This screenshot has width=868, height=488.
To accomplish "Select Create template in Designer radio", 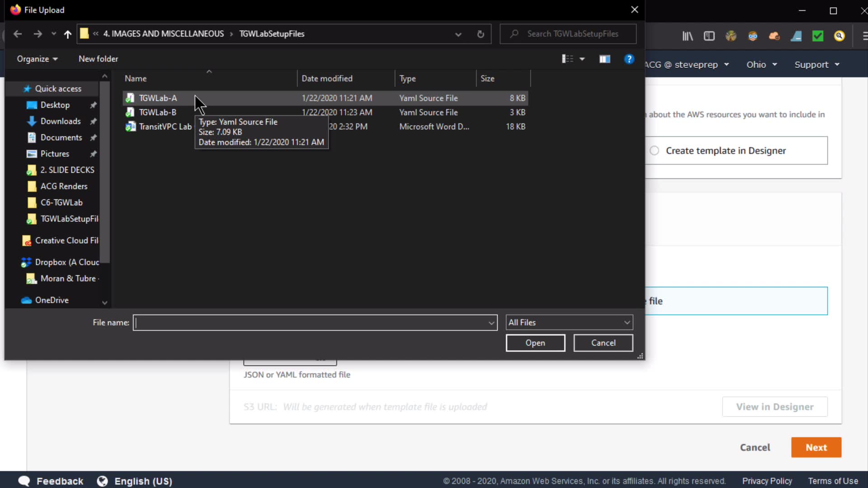I will coord(654,150).
